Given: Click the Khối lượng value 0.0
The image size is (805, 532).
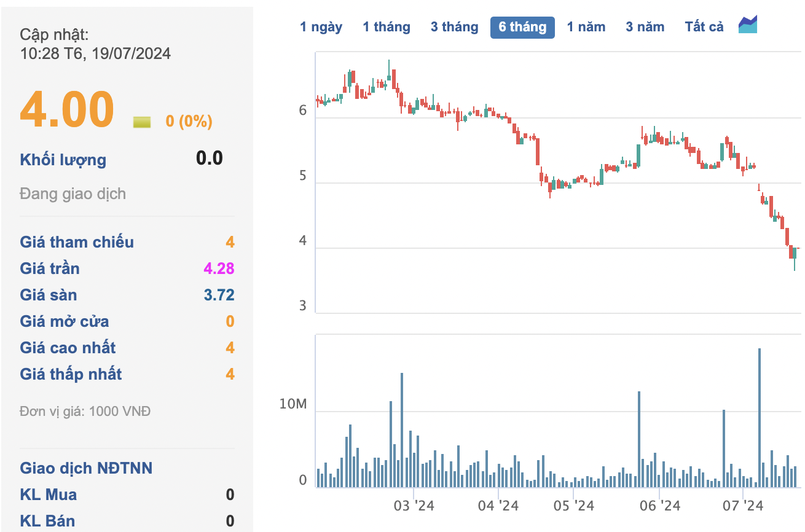Looking at the screenshot, I should click(x=210, y=158).
